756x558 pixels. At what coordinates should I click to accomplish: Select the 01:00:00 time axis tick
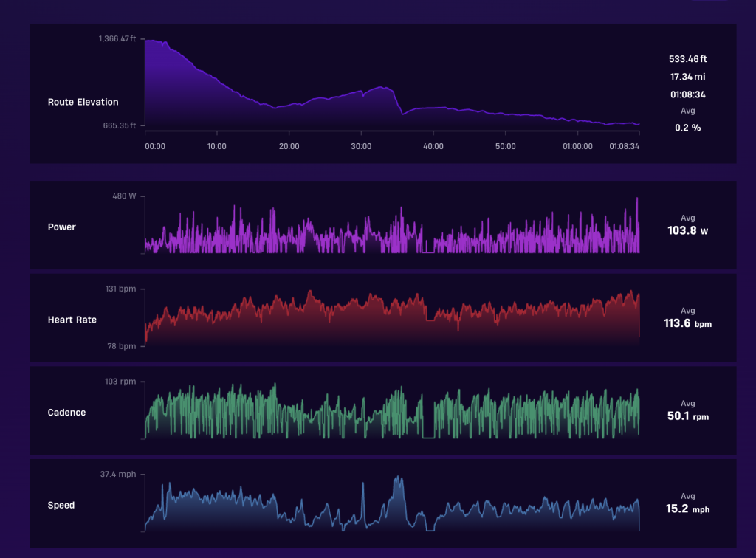coord(577,146)
